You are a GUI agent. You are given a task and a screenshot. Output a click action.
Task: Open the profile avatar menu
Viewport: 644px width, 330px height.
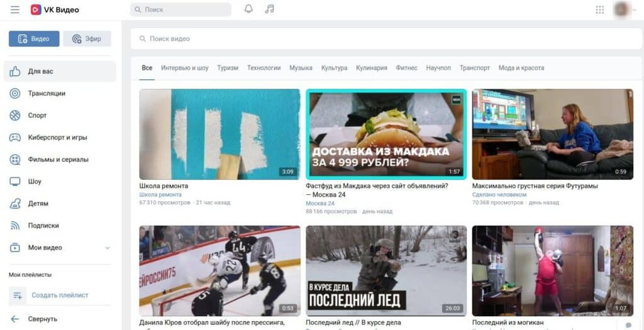621,9
